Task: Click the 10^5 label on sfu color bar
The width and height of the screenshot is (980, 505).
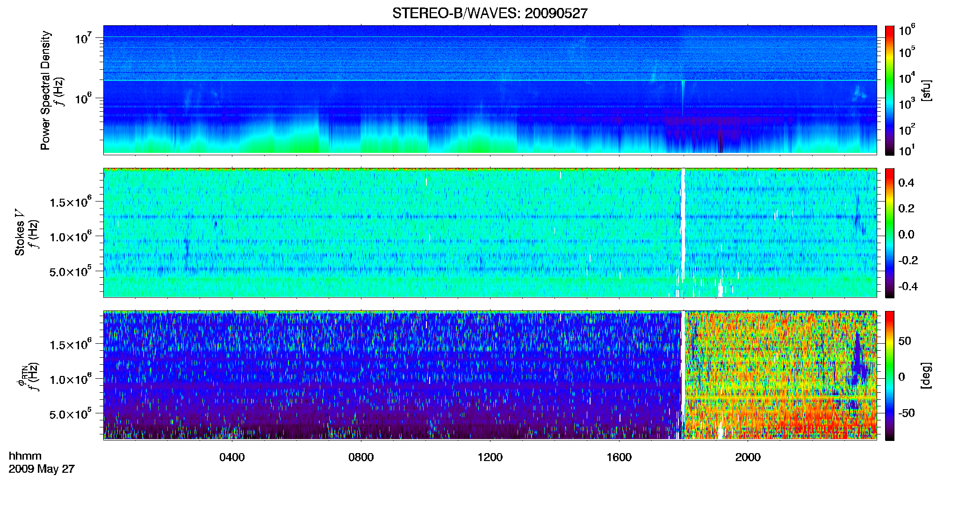Action: pos(907,52)
